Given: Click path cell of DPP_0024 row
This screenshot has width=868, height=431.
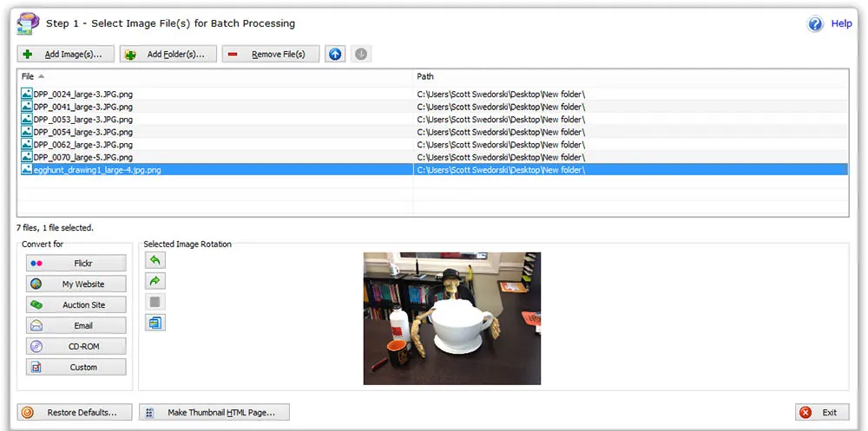Looking at the screenshot, I should click(630, 94).
